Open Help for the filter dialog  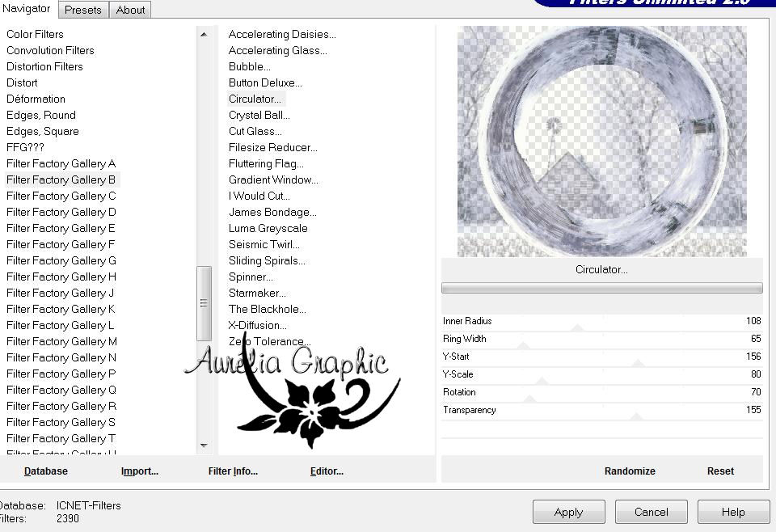point(733,512)
